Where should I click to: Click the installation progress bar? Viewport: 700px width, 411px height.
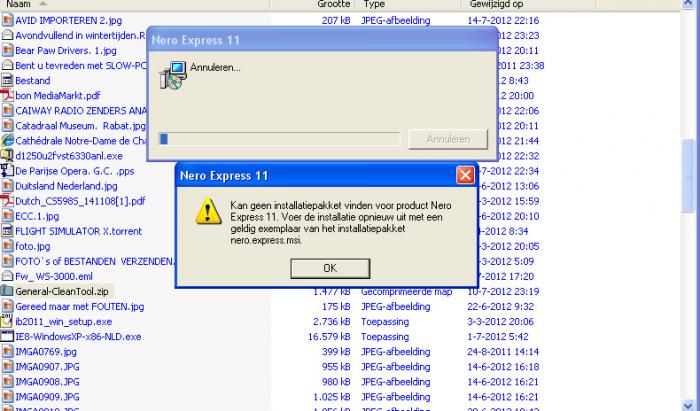pyautogui.click(x=279, y=139)
